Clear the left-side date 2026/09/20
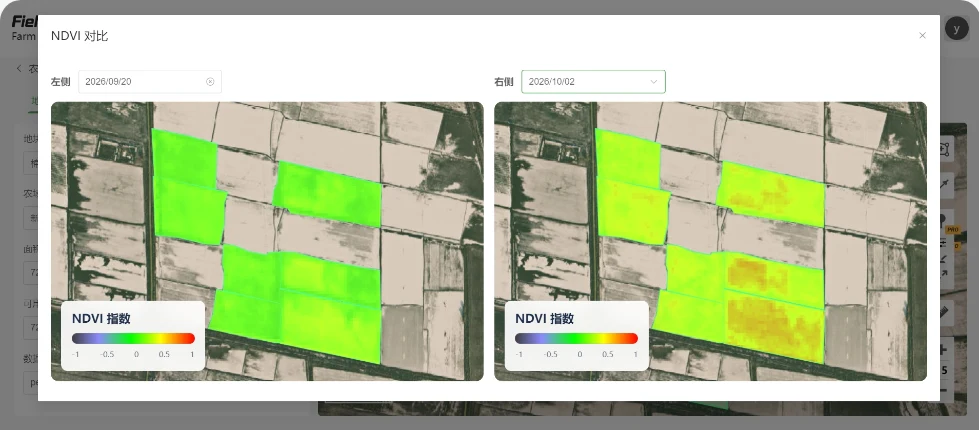Viewport: 979px width, 430px height. [x=210, y=82]
